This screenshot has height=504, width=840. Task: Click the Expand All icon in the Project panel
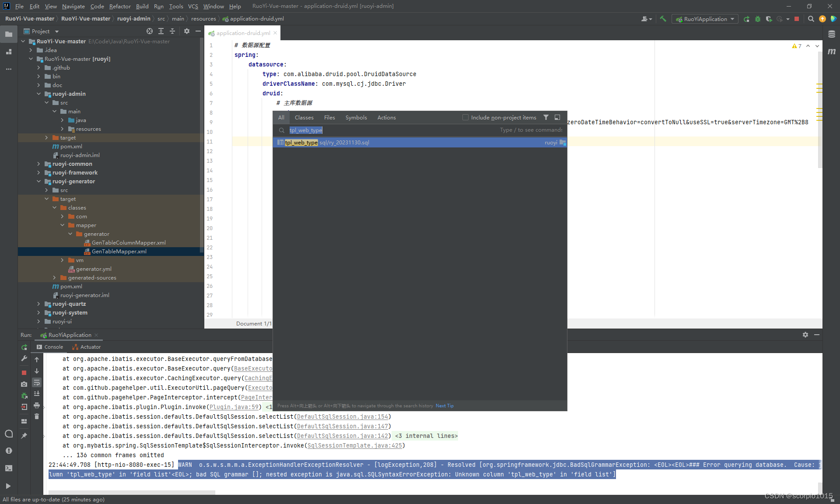tap(161, 31)
